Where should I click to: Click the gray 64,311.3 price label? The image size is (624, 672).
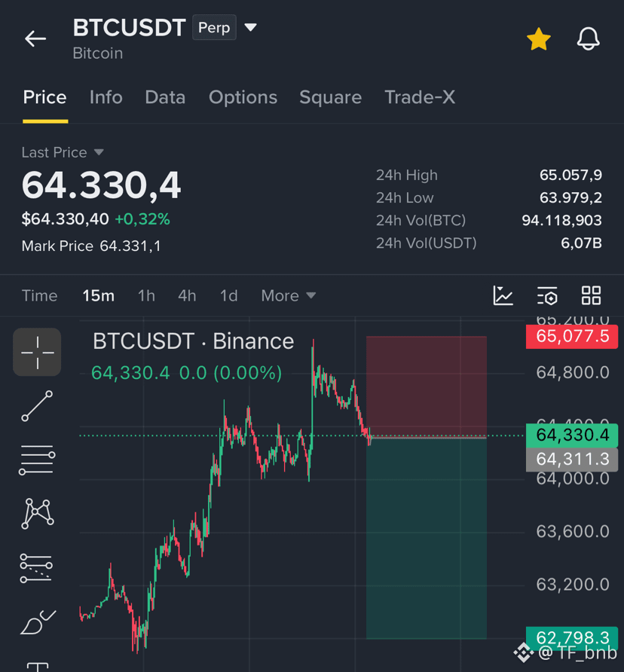pos(572,460)
